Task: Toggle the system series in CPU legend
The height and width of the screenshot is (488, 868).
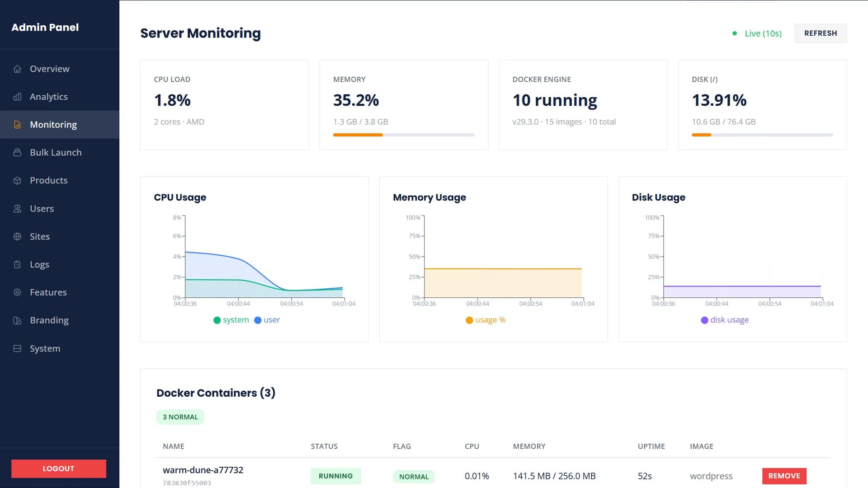Action: (x=231, y=320)
